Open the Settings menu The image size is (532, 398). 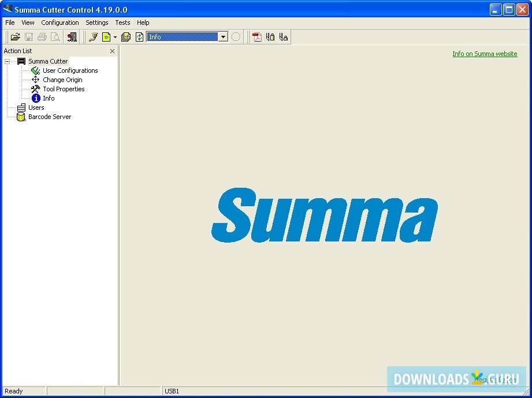click(x=96, y=23)
